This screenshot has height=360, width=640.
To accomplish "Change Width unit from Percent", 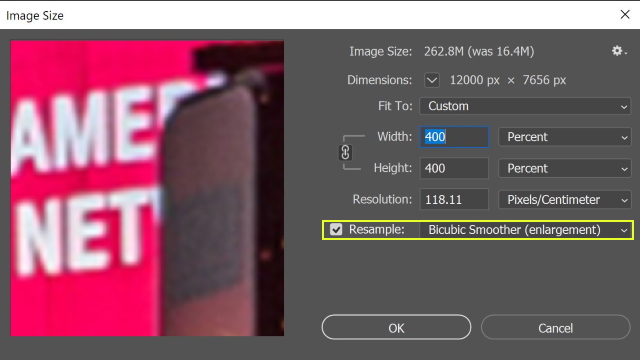I will [x=564, y=137].
